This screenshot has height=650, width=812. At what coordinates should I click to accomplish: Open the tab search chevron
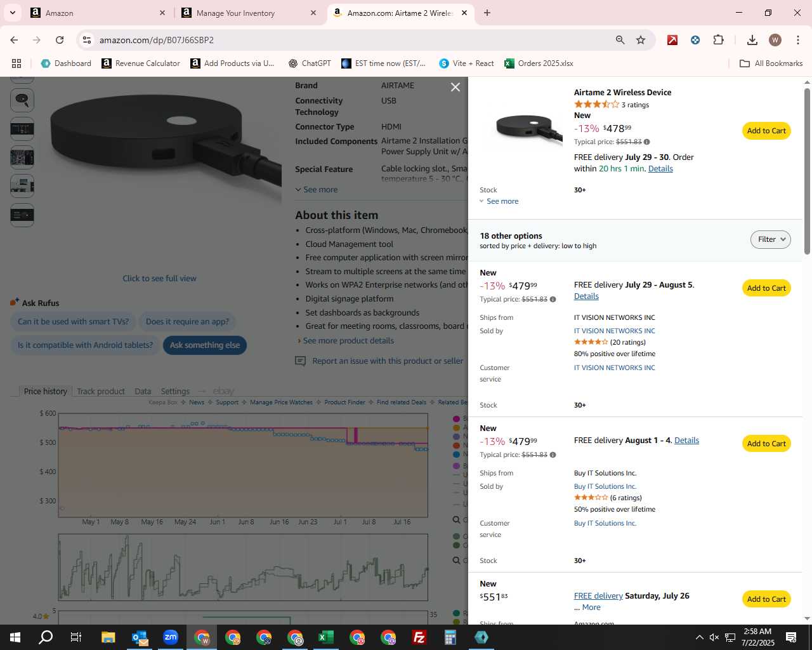pyautogui.click(x=13, y=13)
